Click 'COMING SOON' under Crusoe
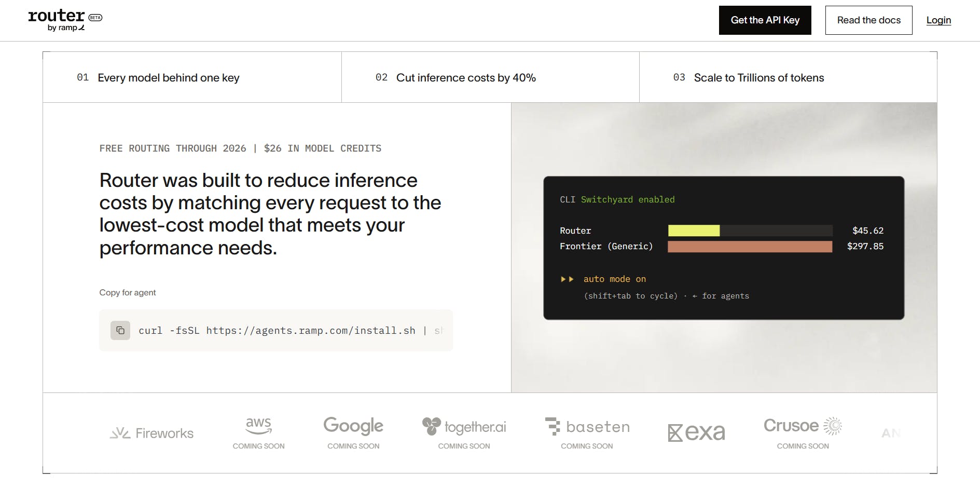This screenshot has width=980, height=488. click(803, 446)
